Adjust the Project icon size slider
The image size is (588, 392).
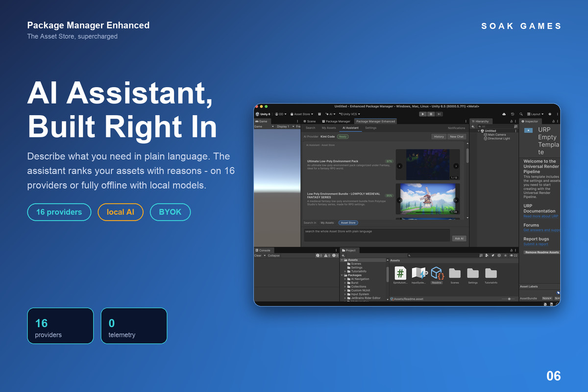coord(509,298)
